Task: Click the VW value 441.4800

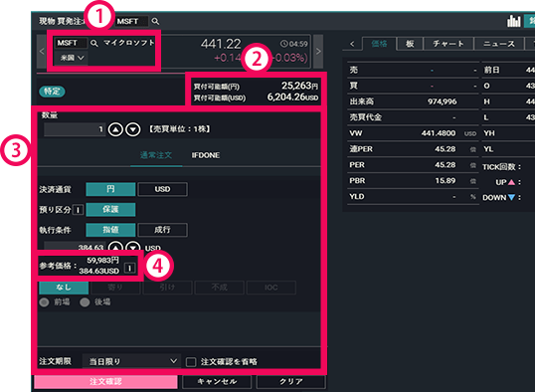Action: tap(439, 133)
